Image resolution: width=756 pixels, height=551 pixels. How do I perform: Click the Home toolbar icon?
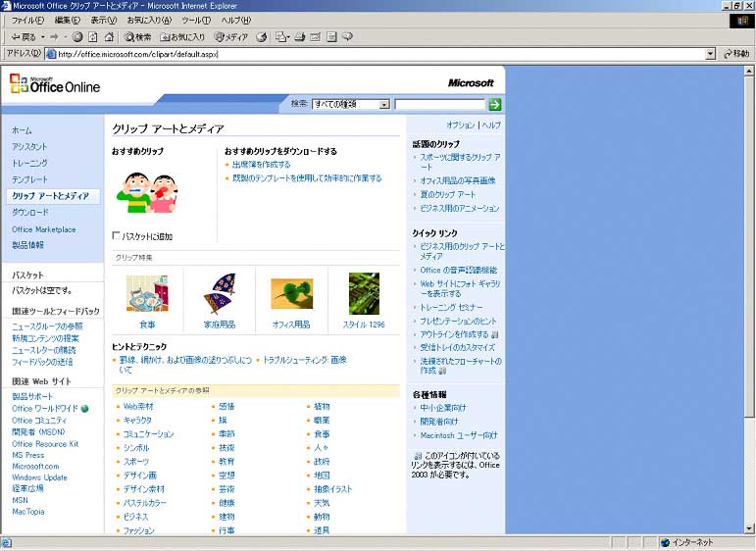click(110, 36)
